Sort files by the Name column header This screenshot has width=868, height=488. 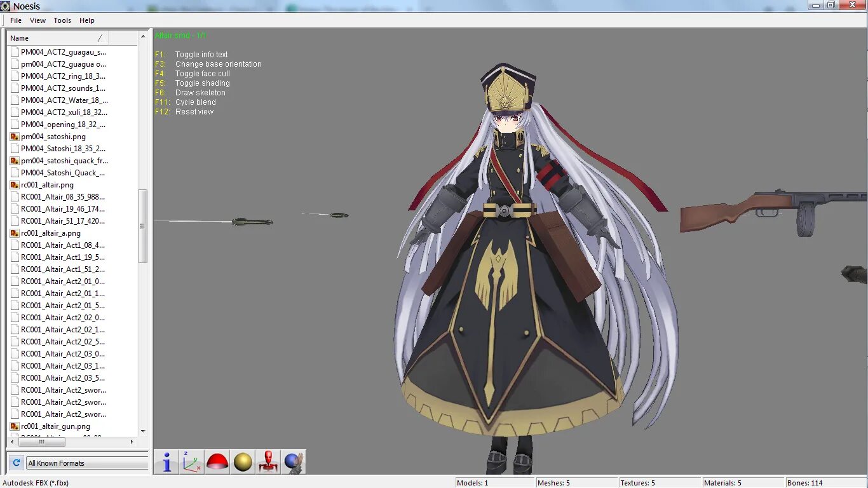pyautogui.click(x=58, y=38)
